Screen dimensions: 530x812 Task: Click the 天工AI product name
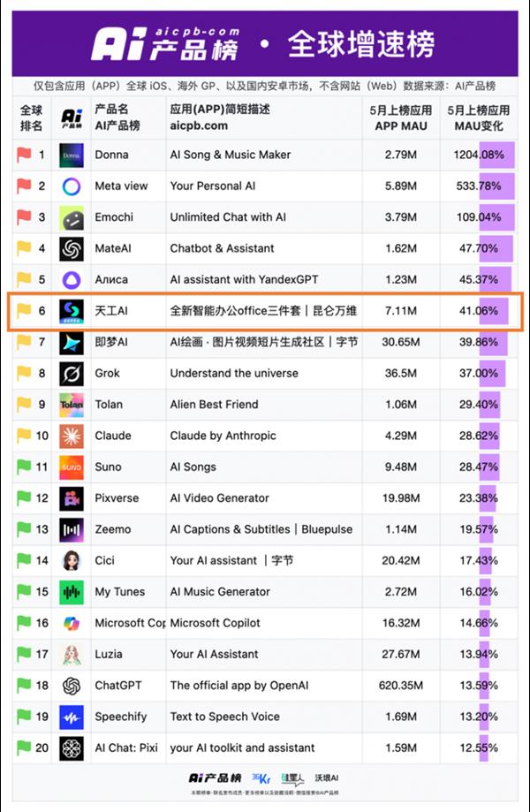pyautogui.click(x=111, y=311)
